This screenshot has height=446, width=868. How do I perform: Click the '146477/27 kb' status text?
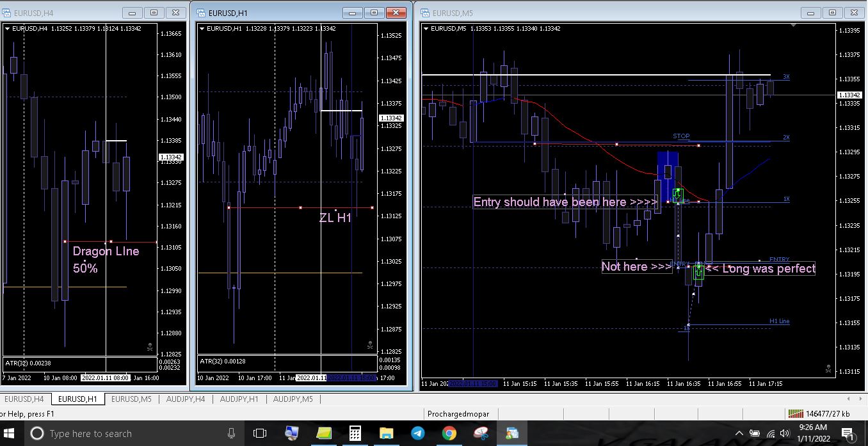point(828,414)
